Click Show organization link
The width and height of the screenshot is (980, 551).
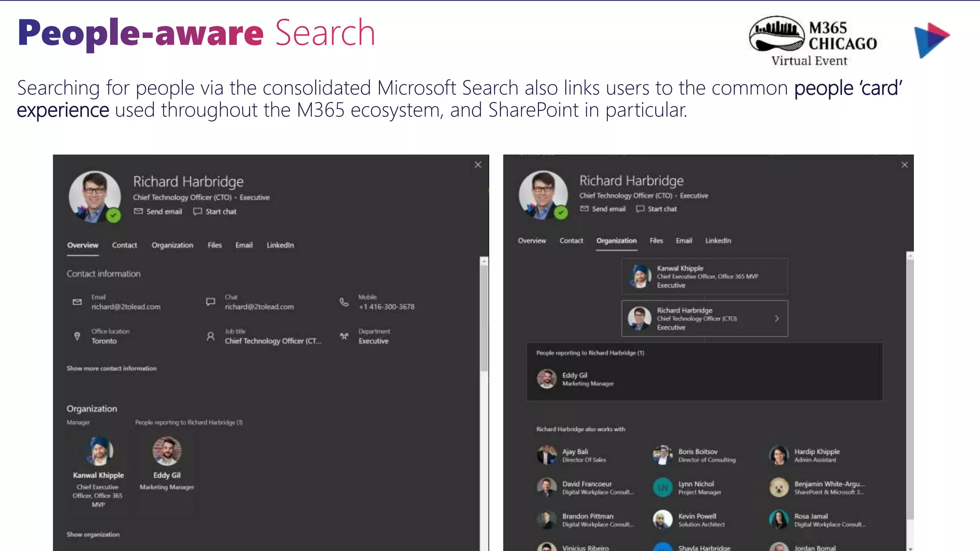pos(93,534)
